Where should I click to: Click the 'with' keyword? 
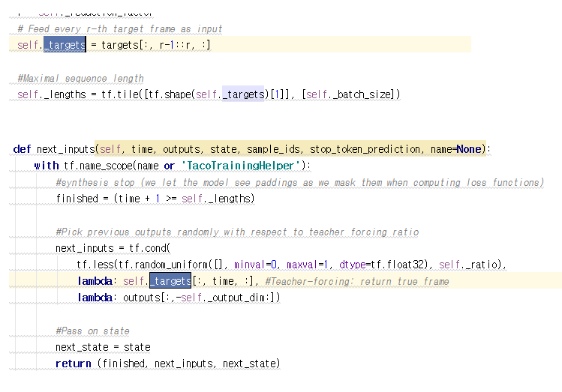[x=47, y=166]
